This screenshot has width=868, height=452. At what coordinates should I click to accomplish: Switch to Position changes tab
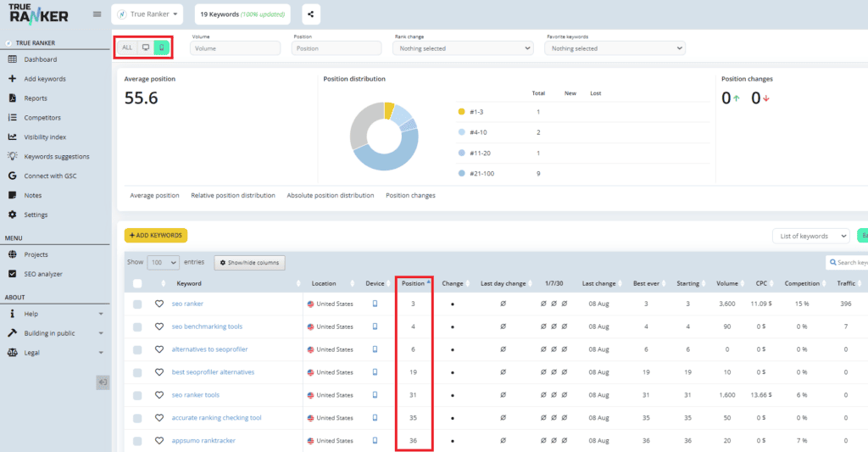[x=411, y=196]
